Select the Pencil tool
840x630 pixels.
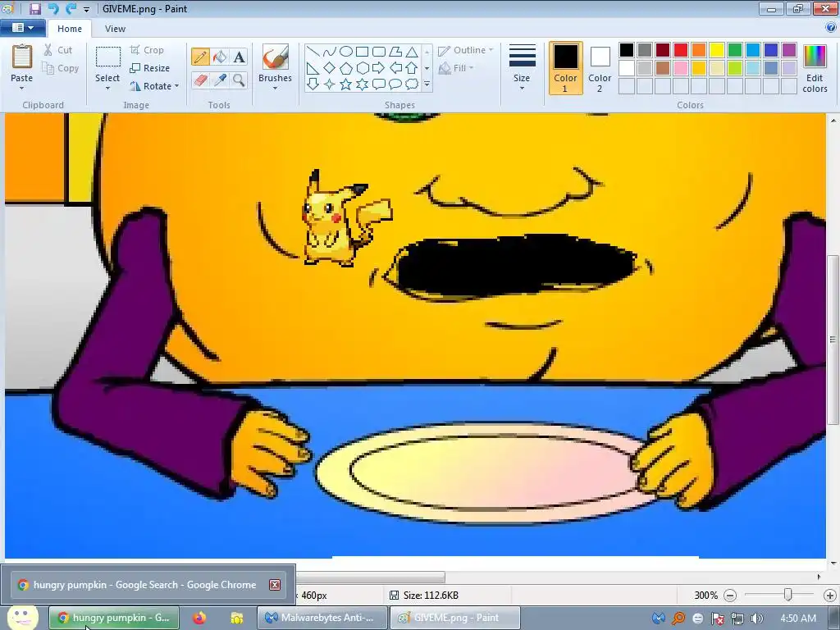(200, 57)
